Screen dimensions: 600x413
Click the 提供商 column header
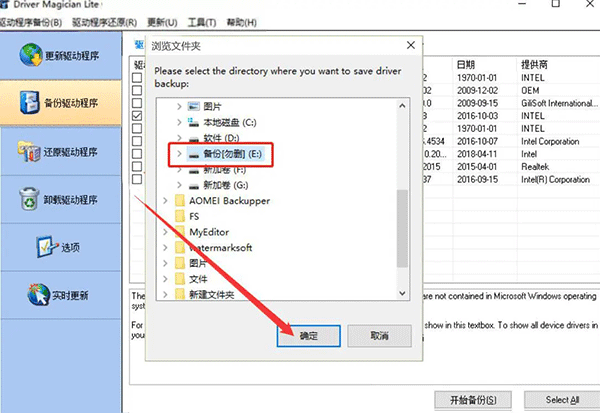click(x=534, y=65)
